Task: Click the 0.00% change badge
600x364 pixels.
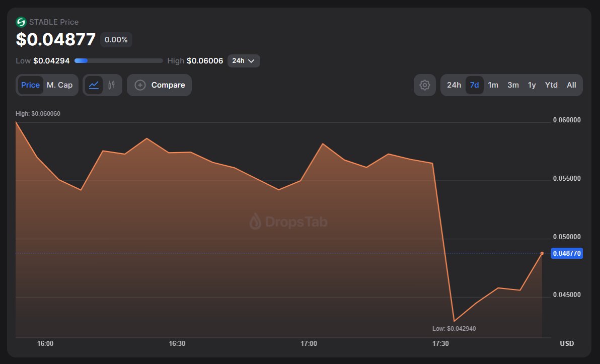Action: point(116,40)
